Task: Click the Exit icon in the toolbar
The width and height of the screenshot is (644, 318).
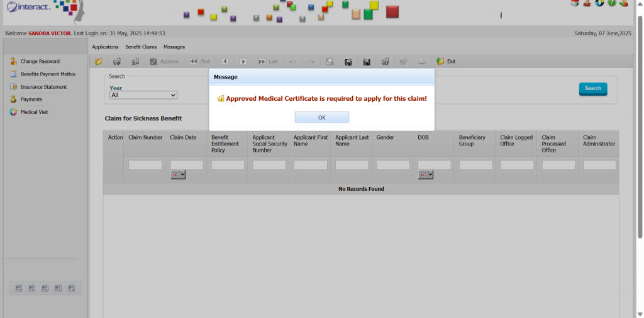Action: [440, 62]
